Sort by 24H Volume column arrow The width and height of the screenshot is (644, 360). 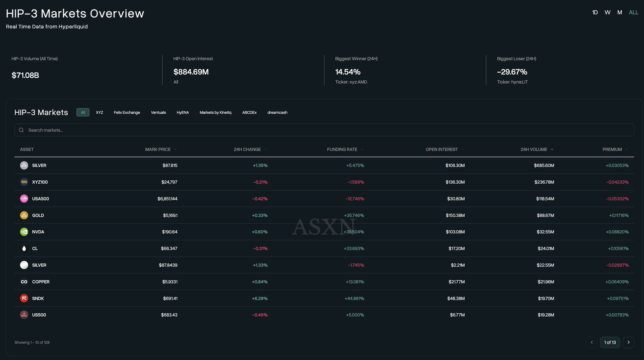[552, 150]
